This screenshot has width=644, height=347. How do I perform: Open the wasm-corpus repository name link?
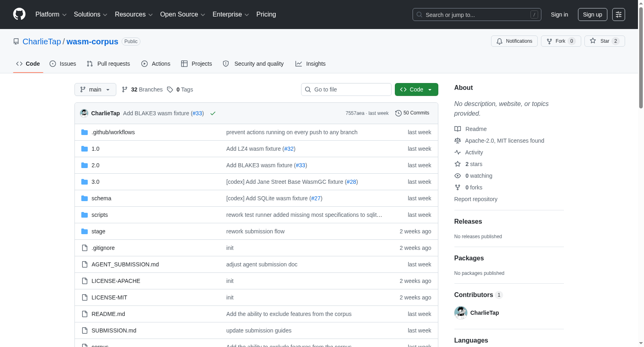(x=92, y=42)
